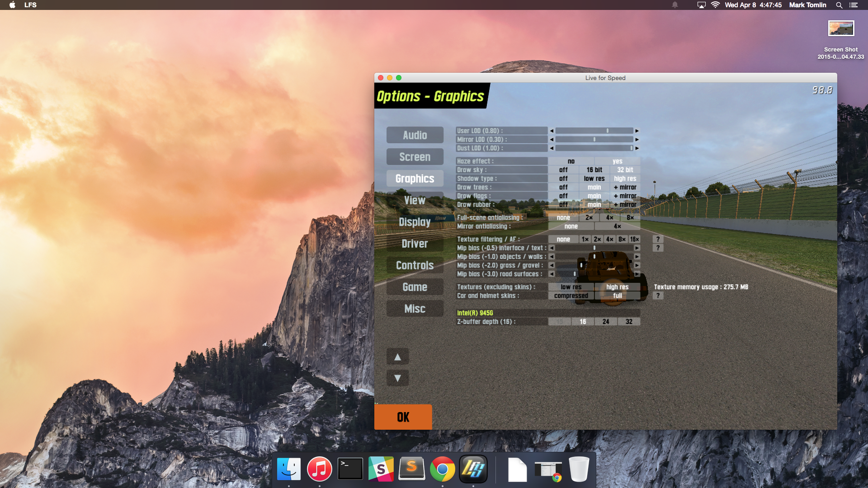This screenshot has height=488, width=868.
Task: Open the Trash in the dock
Action: 579,469
